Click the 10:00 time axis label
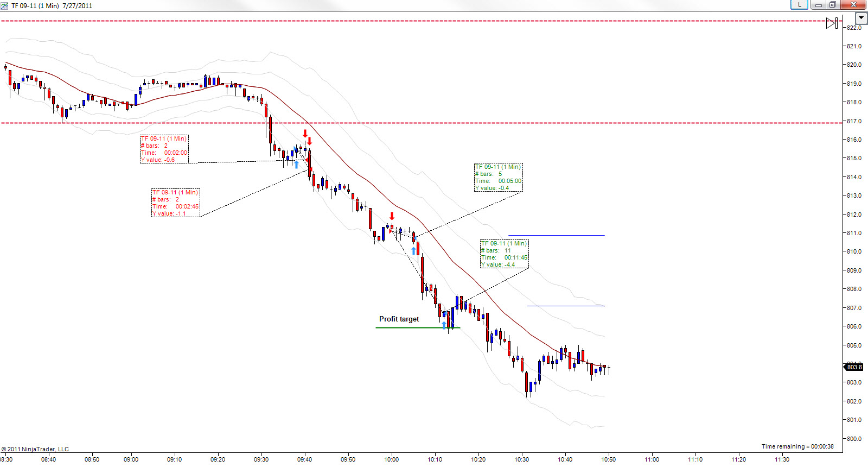868x467 pixels. click(x=392, y=459)
